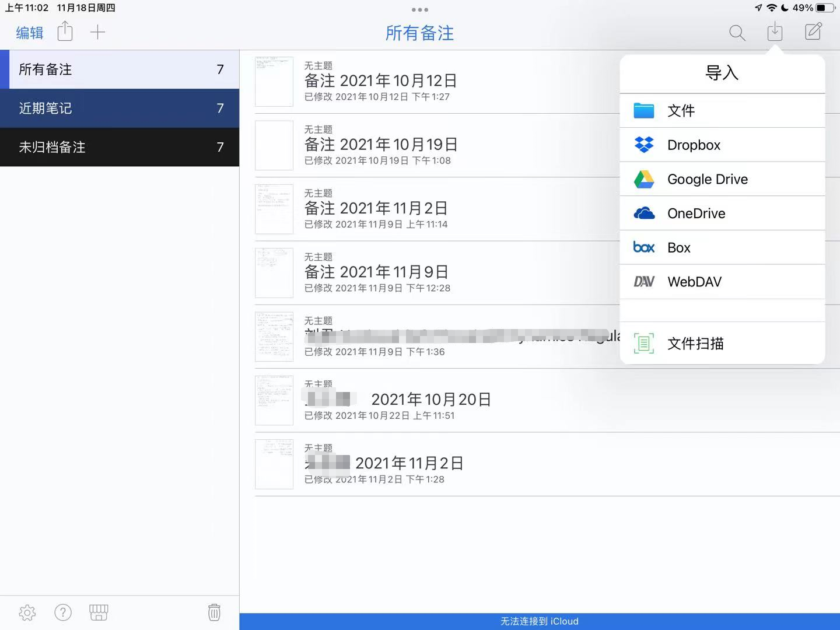Select OneDrive in the import panel

click(722, 213)
